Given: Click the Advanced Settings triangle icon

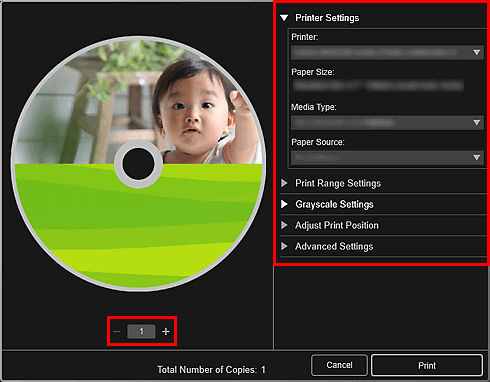Looking at the screenshot, I should 284,246.
